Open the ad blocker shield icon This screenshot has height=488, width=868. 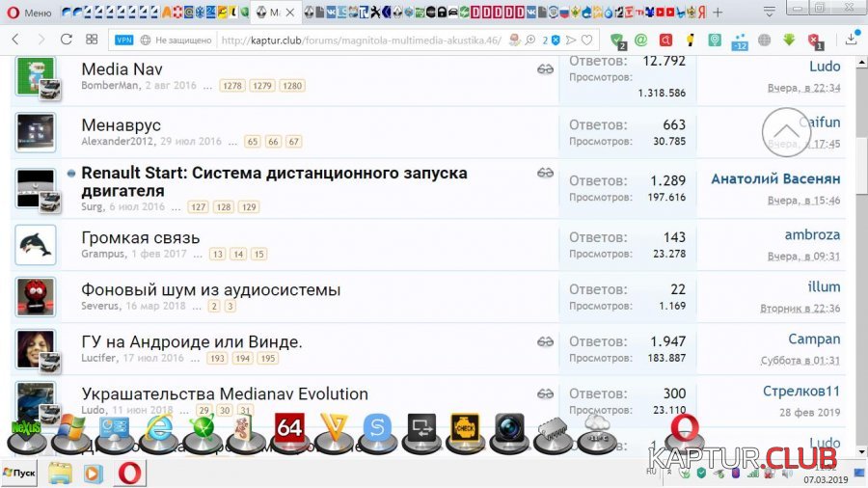[556, 40]
